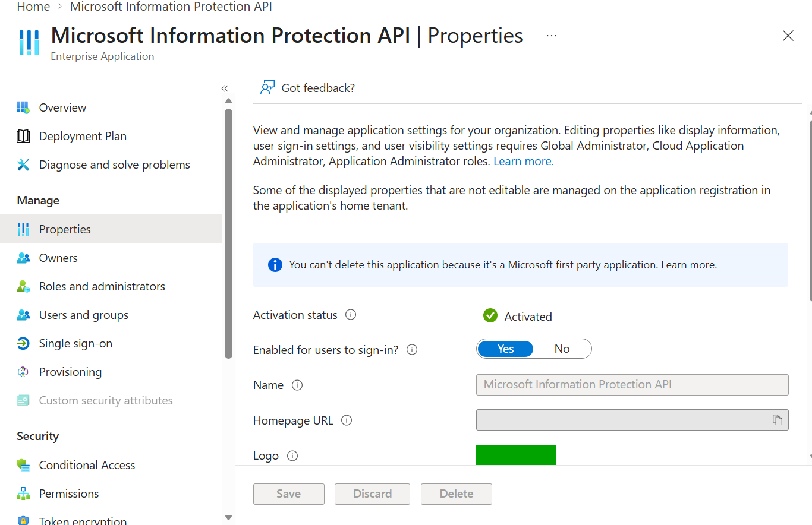Click the Token encryption shield icon
The image size is (812, 525).
click(23, 521)
